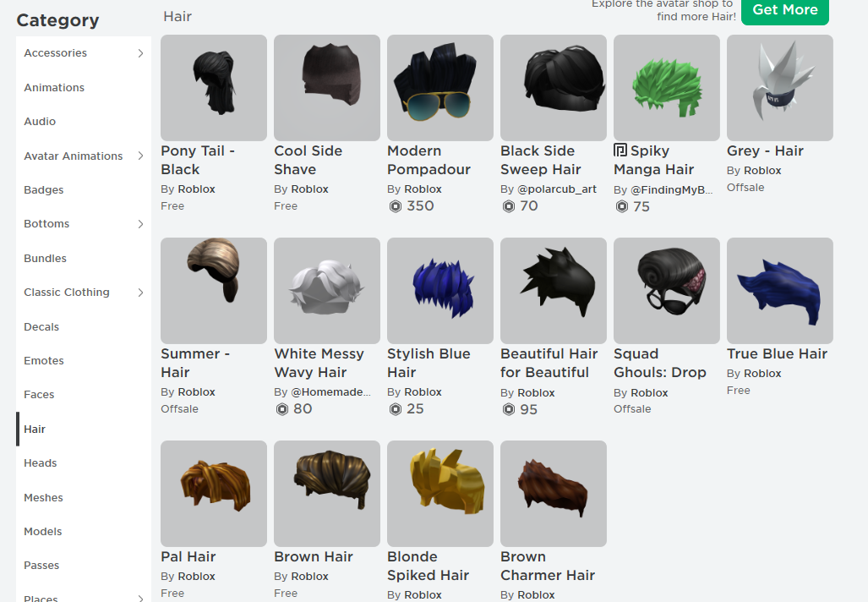
Task: Expand the Bottoms category arrow
Action: tap(140, 224)
